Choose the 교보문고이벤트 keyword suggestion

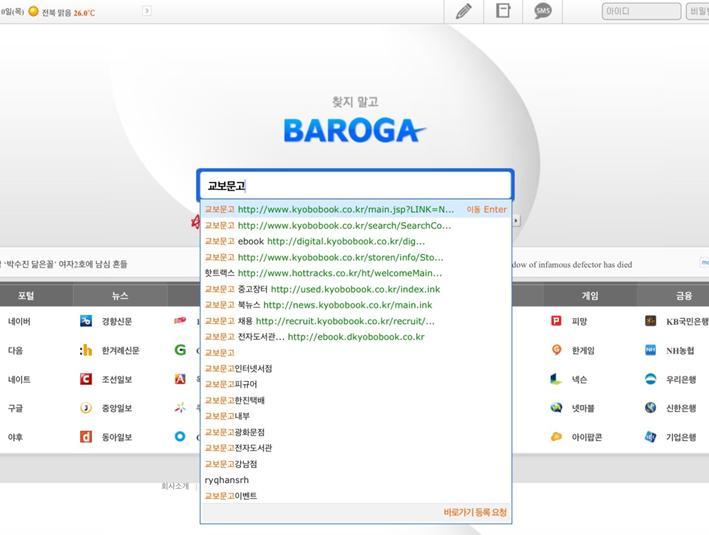(x=356, y=496)
